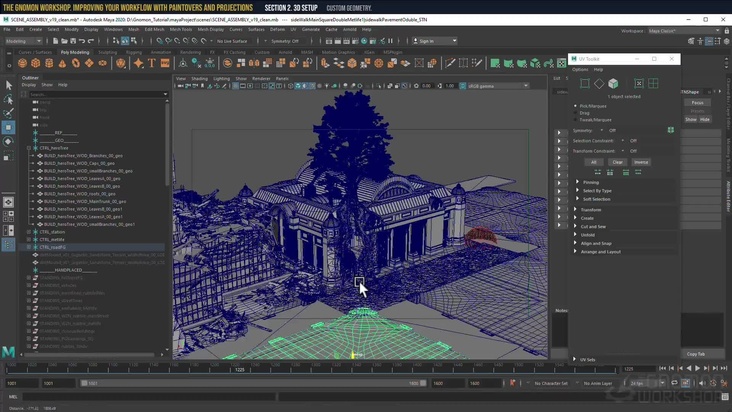Open the Symmetry dropdown in UV Toolkit
The width and height of the screenshot is (732, 412).
click(x=602, y=130)
